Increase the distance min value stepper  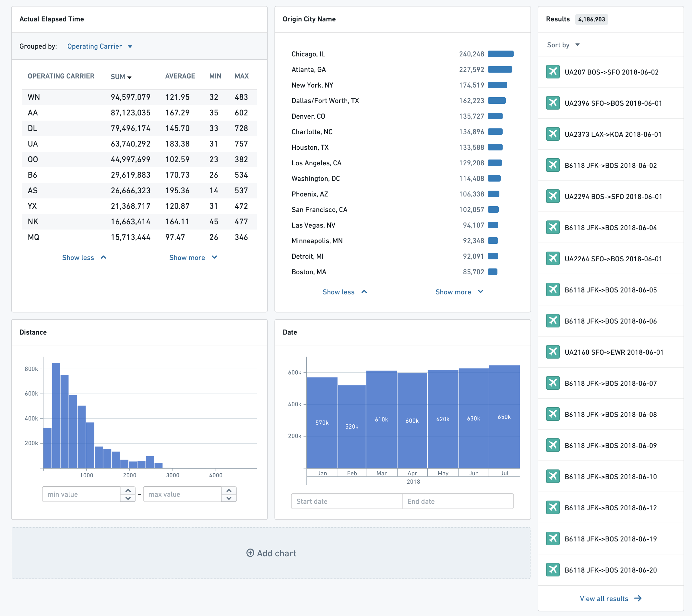(128, 491)
